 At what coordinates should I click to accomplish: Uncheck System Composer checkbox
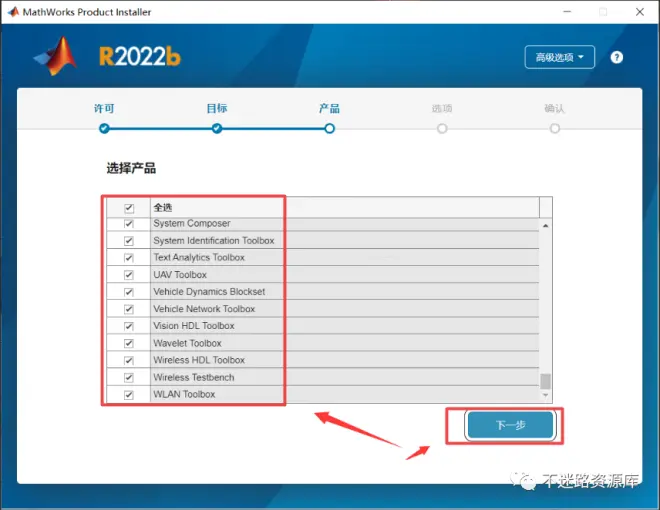tap(129, 223)
